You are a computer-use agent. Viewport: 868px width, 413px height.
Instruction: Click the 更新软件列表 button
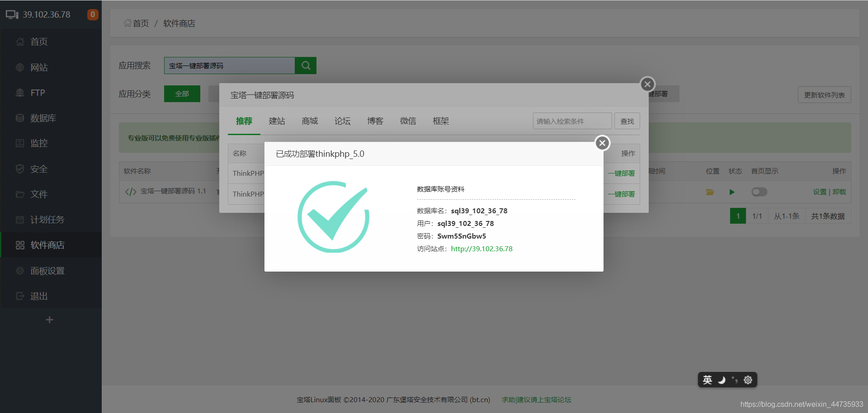(x=824, y=95)
